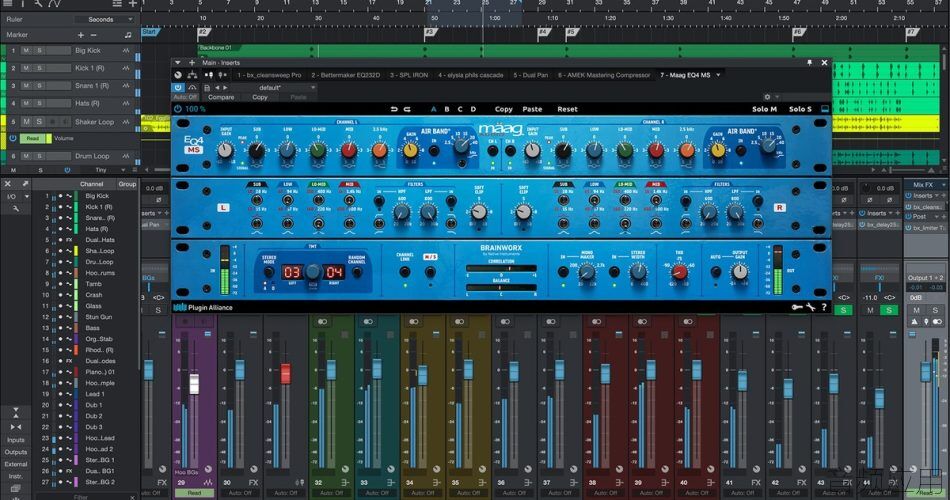The image size is (950, 500).
Task: Click Copy in the Maag toolbar
Action: [x=503, y=109]
